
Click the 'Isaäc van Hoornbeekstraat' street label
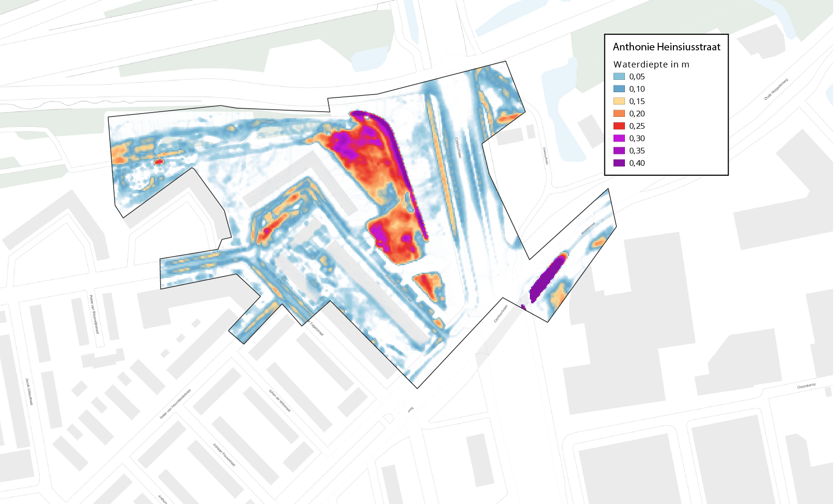[x=175, y=404]
